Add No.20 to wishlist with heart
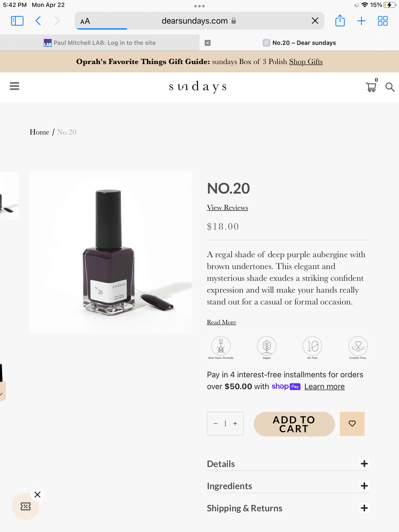 (352, 424)
